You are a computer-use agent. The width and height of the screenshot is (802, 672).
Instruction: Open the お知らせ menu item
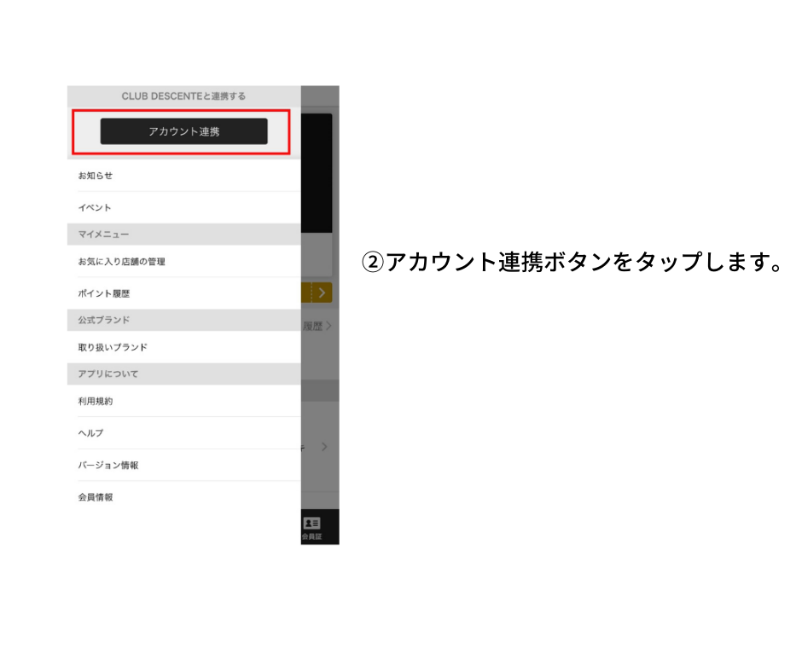click(183, 176)
